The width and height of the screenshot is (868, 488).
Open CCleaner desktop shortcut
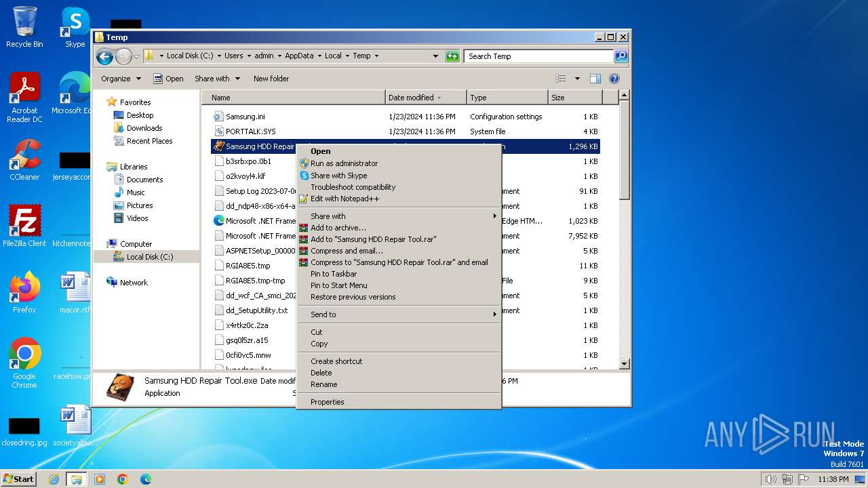24,160
